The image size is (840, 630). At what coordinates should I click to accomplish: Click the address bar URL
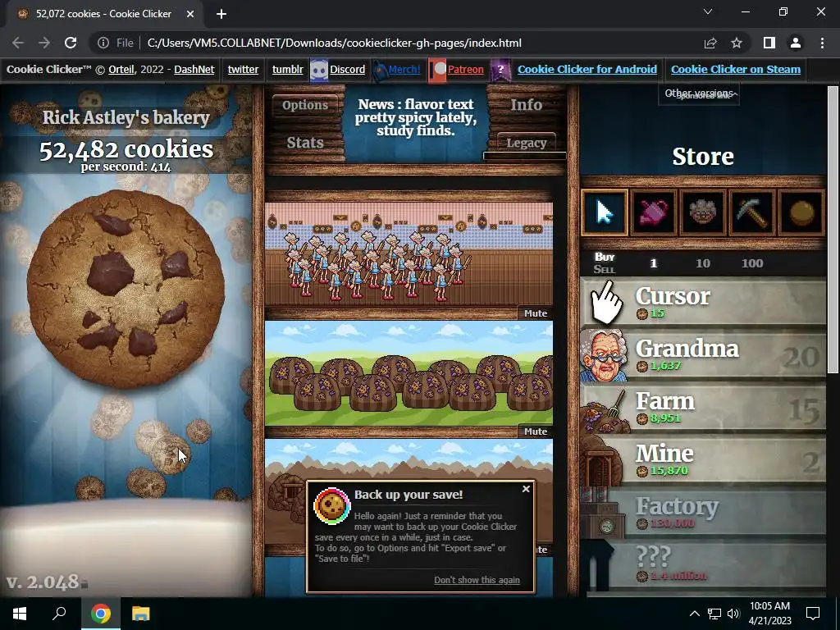pos(335,43)
